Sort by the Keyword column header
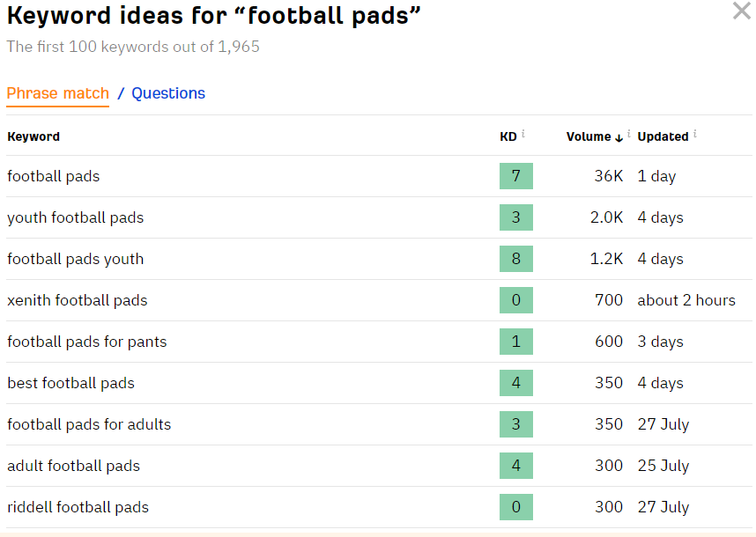This screenshot has width=756, height=537. 33,136
